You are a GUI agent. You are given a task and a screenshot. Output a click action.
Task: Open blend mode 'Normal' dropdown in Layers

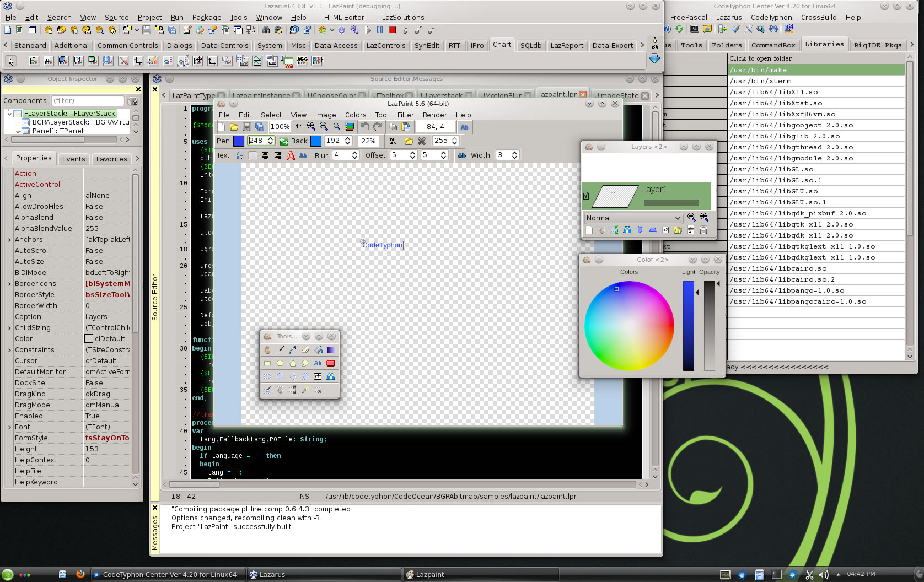click(x=633, y=218)
